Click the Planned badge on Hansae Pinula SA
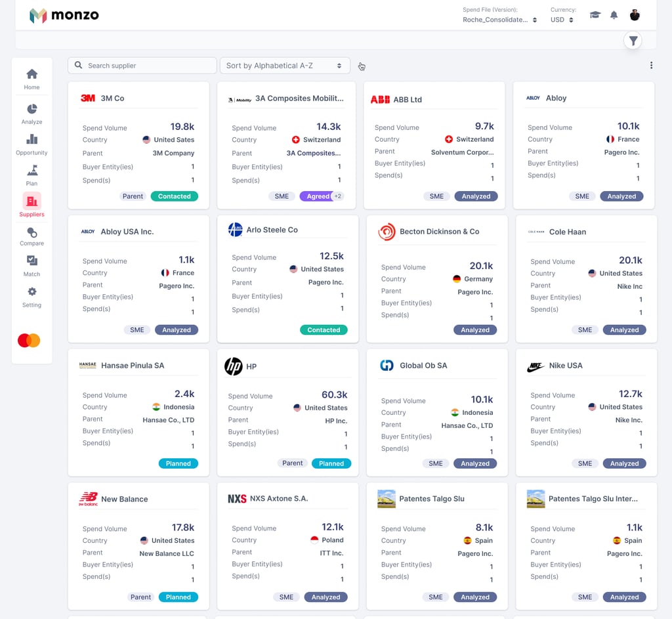 pos(178,463)
